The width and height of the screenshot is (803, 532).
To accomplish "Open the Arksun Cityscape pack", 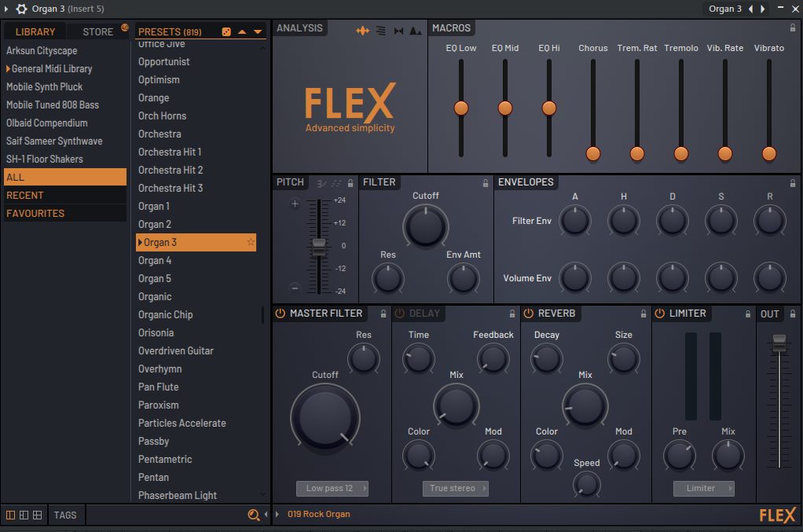I will 42,51.
